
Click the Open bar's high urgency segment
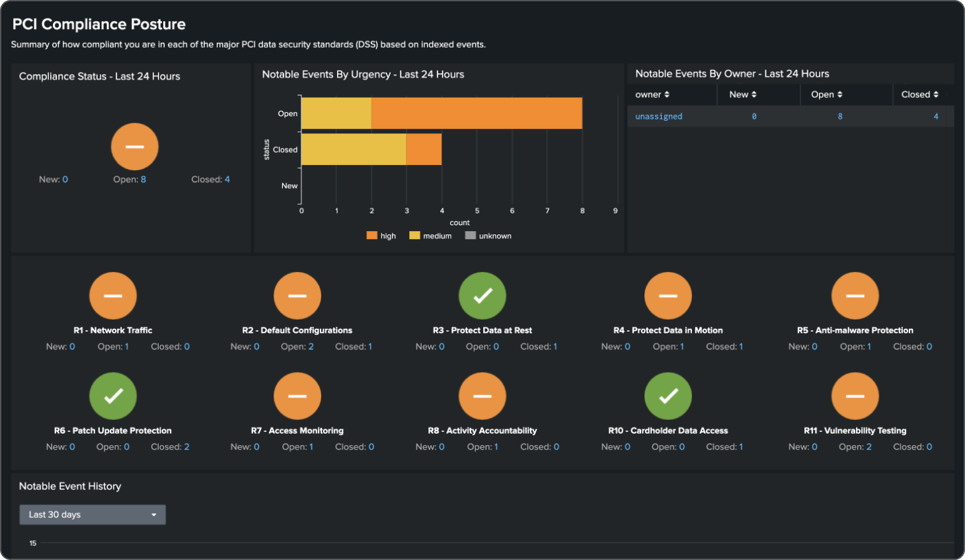477,114
